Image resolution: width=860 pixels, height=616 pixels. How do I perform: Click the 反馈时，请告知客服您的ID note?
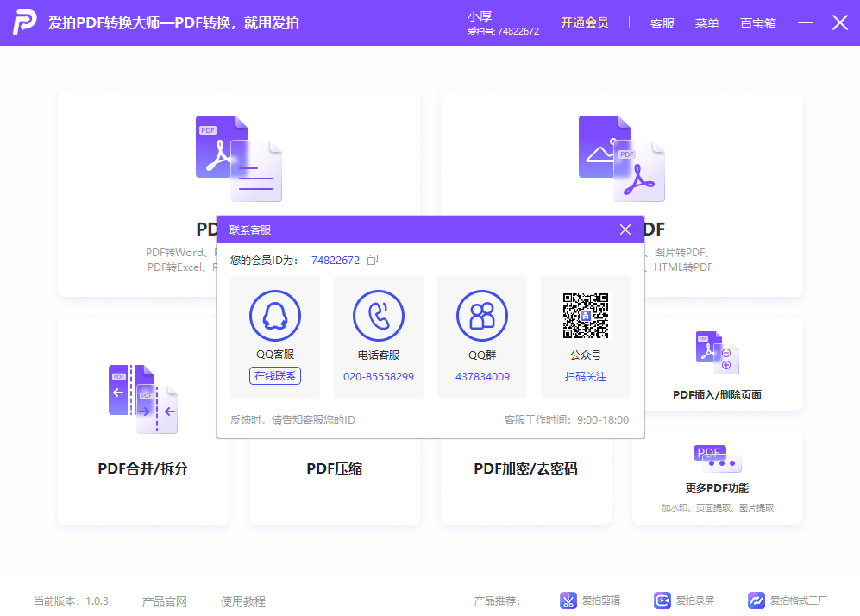[x=292, y=420]
